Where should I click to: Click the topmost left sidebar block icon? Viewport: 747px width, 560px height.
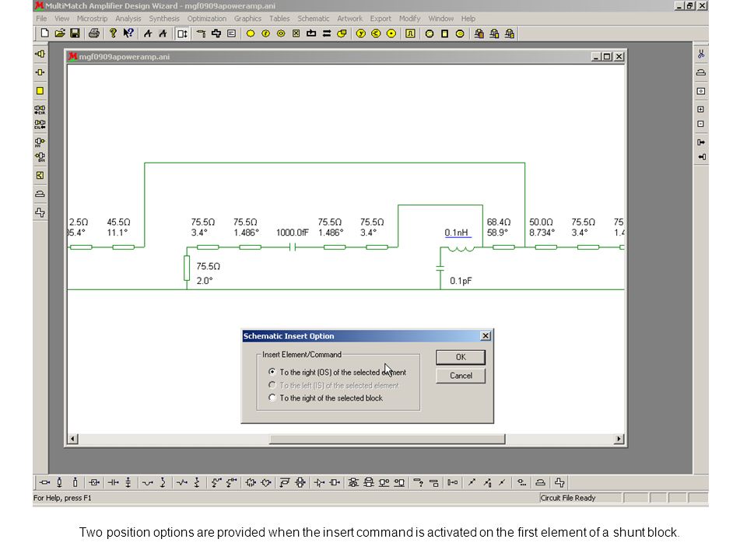click(x=40, y=54)
